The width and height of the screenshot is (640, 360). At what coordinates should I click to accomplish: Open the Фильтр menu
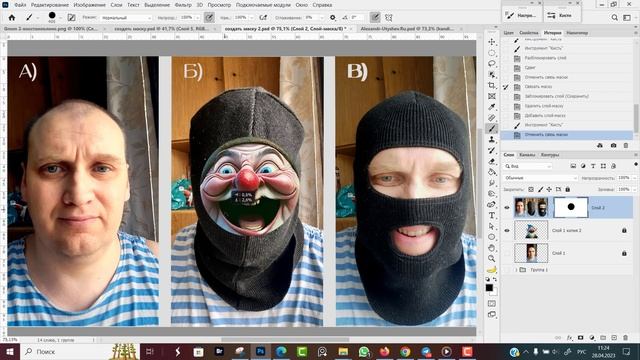183,5
